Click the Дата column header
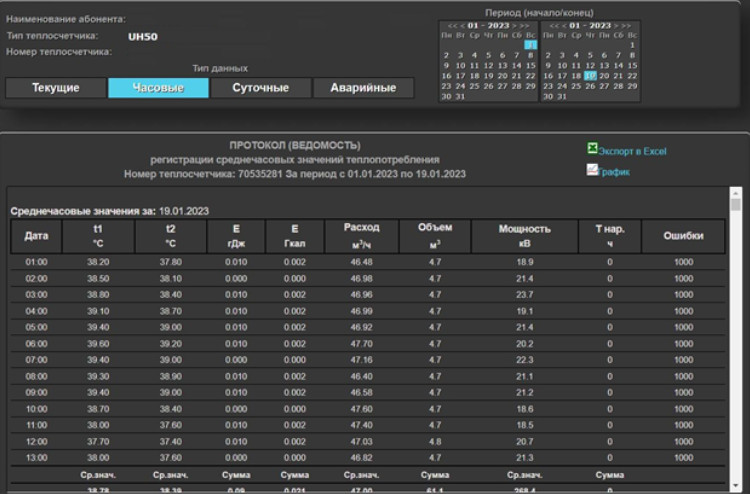Viewport: 750px width, 494px height. (36, 236)
